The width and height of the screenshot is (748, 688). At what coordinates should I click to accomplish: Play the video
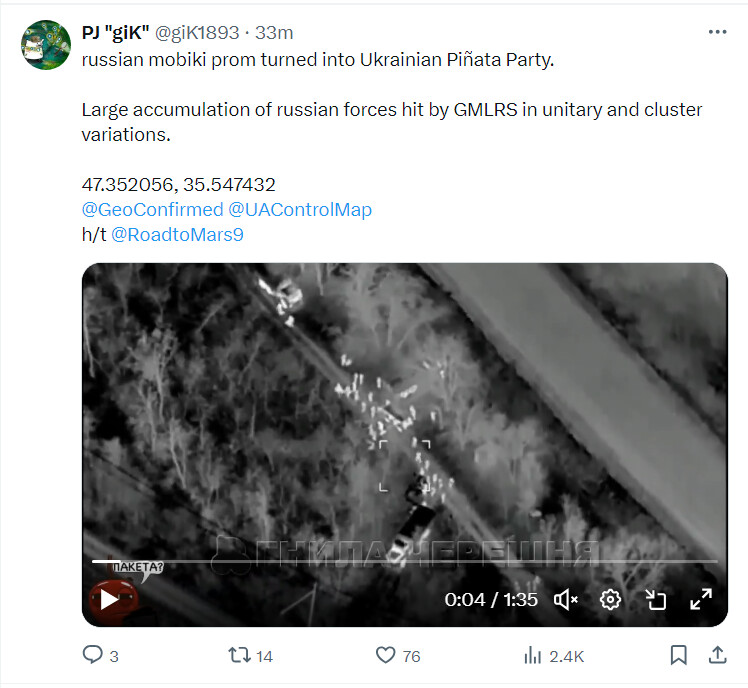coord(109,600)
